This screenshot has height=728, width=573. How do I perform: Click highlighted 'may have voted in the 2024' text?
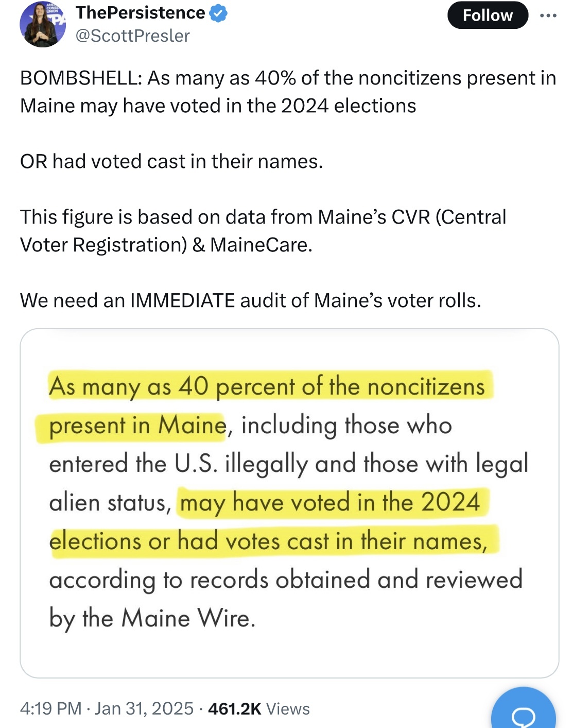(330, 502)
